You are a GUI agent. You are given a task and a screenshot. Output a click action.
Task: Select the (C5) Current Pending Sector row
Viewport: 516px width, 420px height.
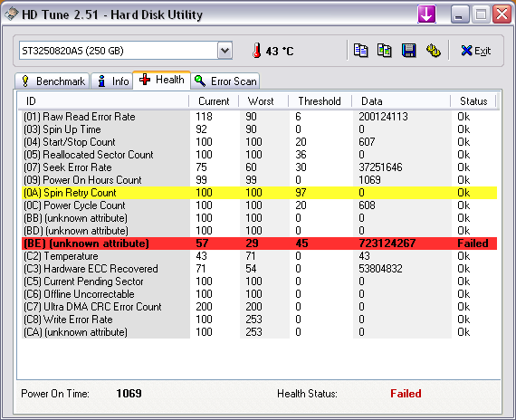[x=259, y=282]
